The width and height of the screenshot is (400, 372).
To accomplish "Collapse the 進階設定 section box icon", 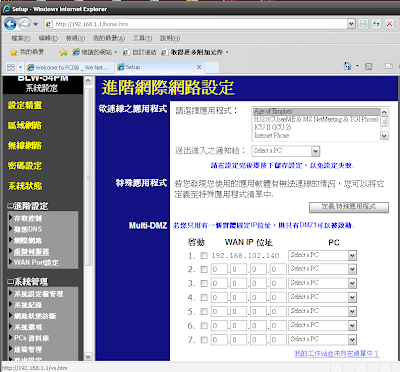I will coord(10,206).
